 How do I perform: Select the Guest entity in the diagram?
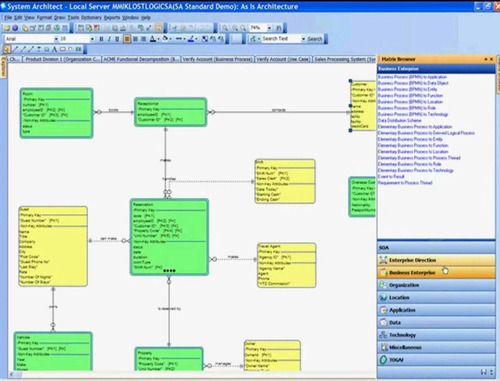click(x=53, y=246)
